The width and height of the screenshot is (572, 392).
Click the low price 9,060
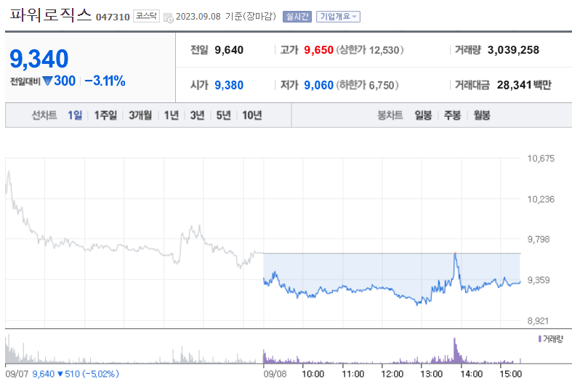pyautogui.click(x=319, y=85)
